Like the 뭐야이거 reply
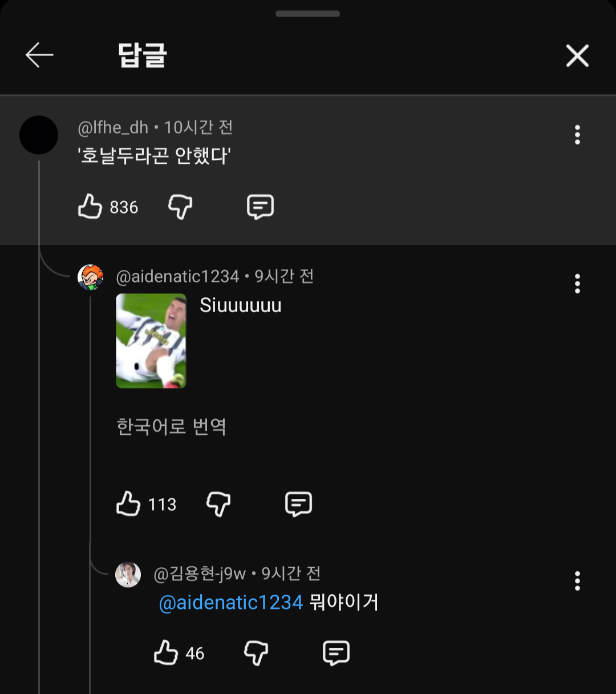The image size is (616, 694). coord(166,652)
